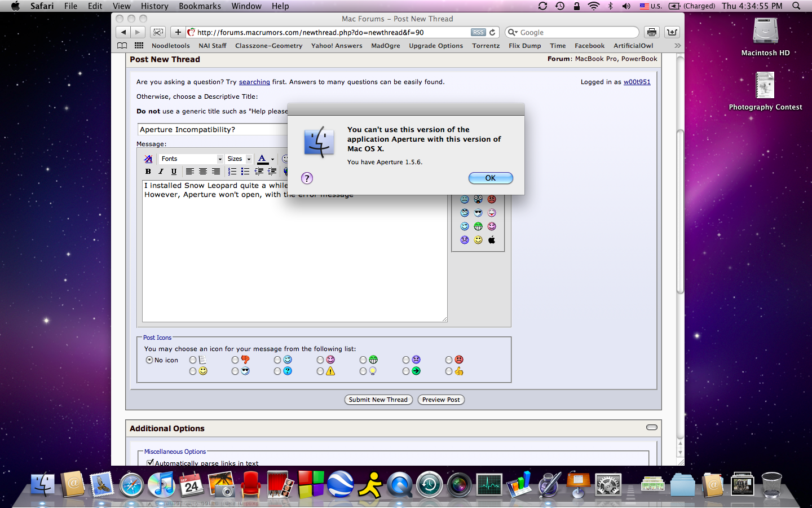812x508 pixels.
Task: Click the RSS badge in address bar
Action: (479, 33)
